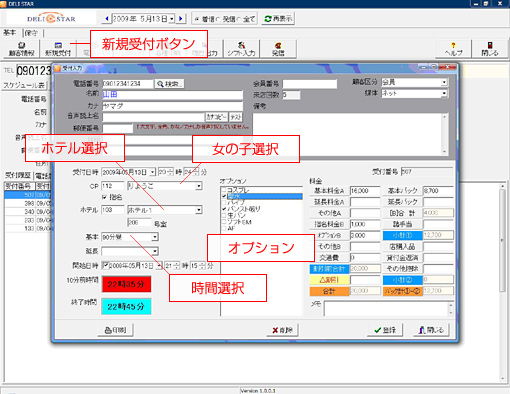Viewport: 510px width, 394px height.
Task: Select history row number 130
Action: tap(28, 228)
